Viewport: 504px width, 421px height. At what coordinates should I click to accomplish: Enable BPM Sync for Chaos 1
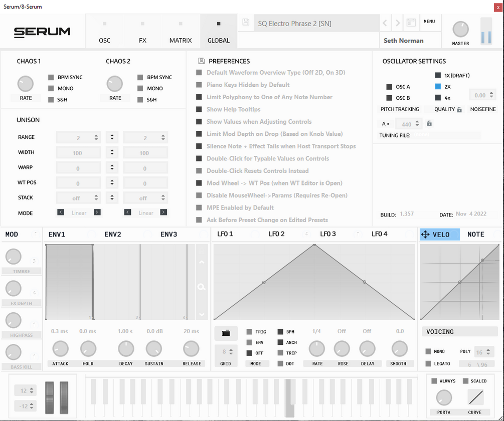pos(51,77)
